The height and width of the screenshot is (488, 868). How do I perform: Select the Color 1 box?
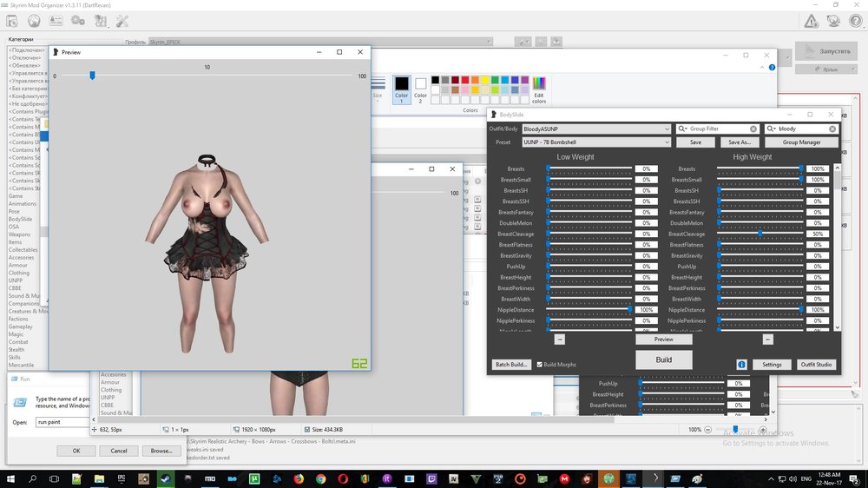point(401,89)
